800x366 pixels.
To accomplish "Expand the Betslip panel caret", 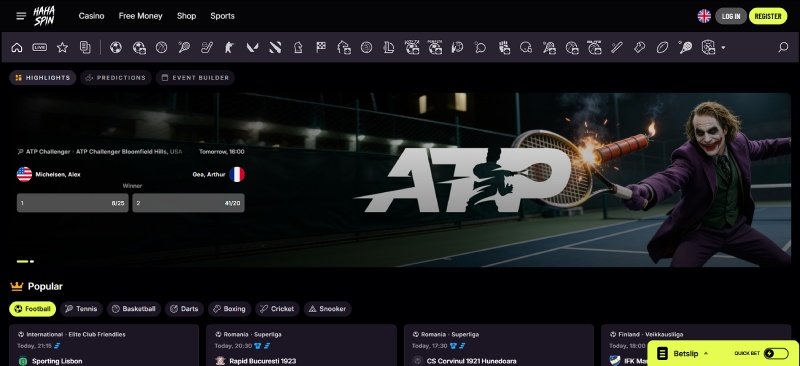I will (x=706, y=353).
